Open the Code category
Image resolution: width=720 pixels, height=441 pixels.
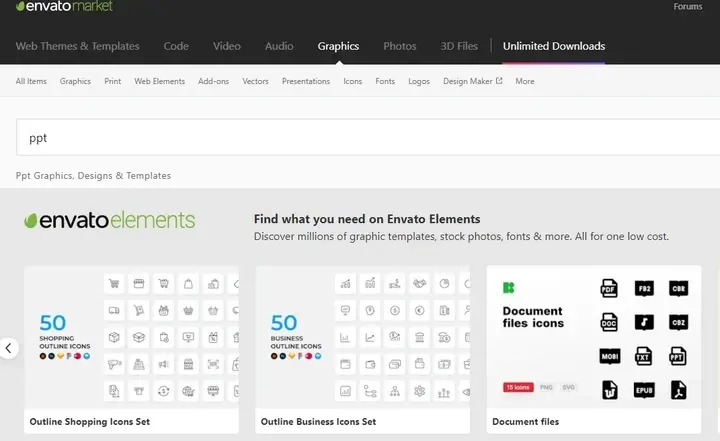pyautogui.click(x=176, y=46)
